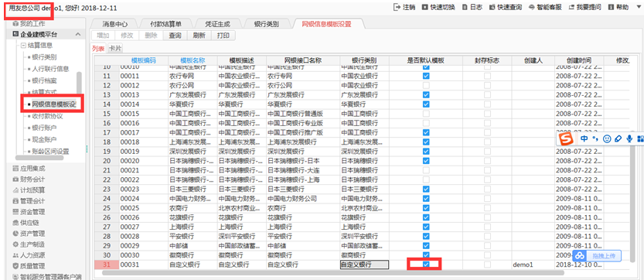Select the 卡片 card view tab
This screenshot has width=644, height=280.
(115, 49)
